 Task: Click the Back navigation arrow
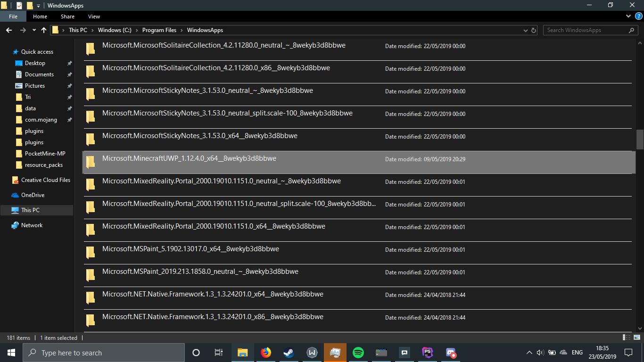(x=8, y=30)
